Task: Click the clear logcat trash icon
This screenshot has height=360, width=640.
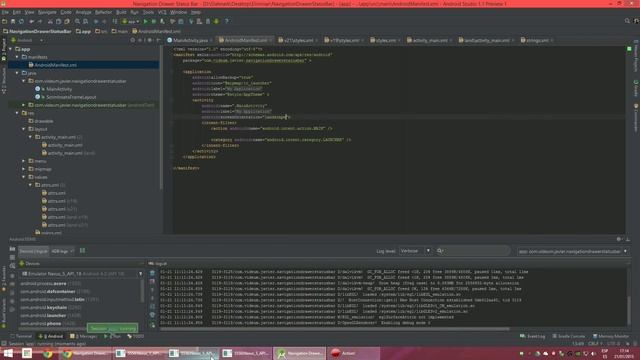Action: (152, 273)
